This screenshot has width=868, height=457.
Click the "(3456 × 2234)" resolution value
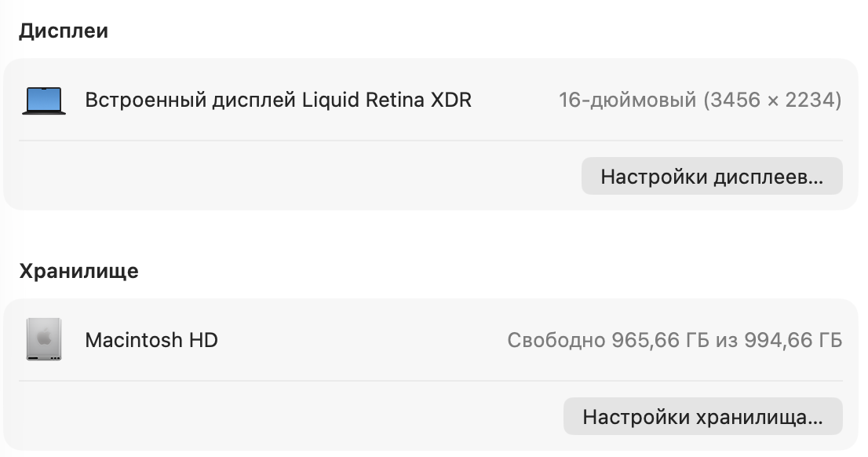[x=772, y=101]
